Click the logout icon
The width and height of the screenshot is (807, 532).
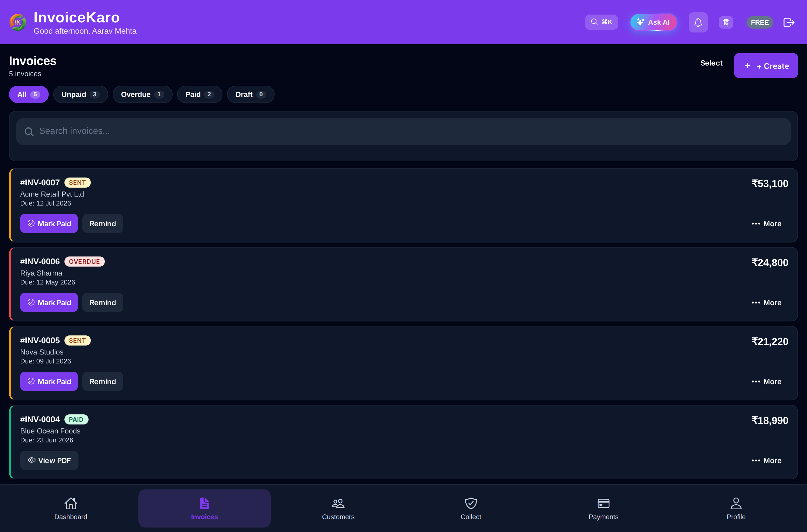[x=789, y=22]
